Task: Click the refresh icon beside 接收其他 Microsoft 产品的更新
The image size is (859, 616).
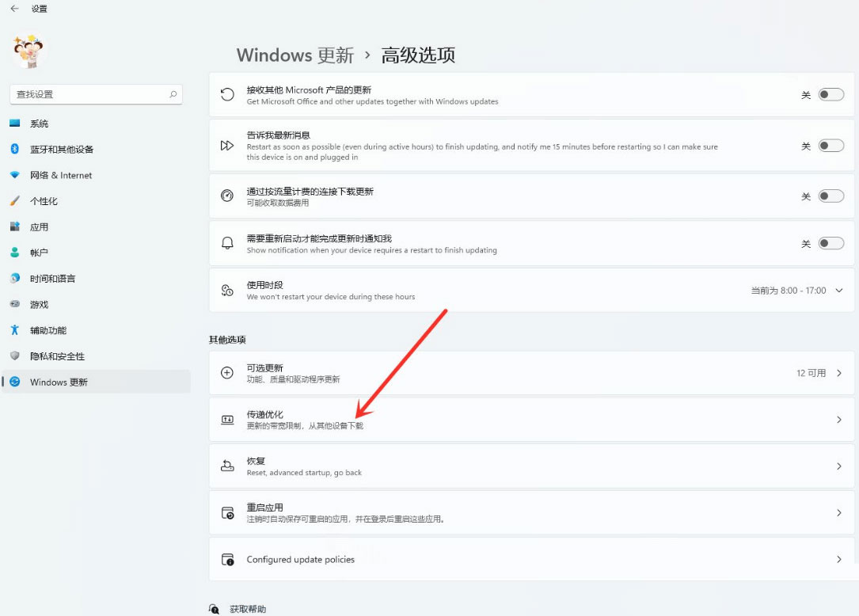Action: click(x=227, y=95)
